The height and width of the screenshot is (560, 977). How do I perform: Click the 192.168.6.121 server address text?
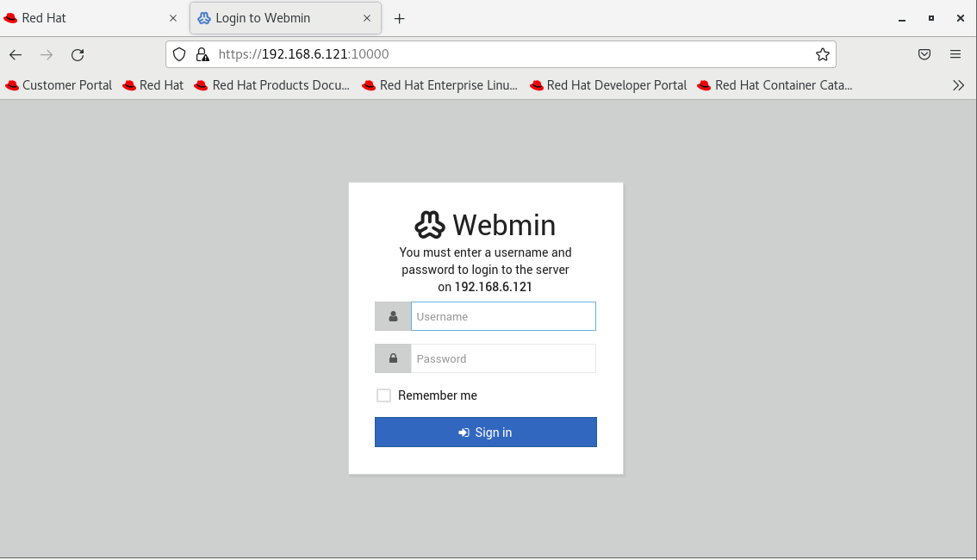494,287
